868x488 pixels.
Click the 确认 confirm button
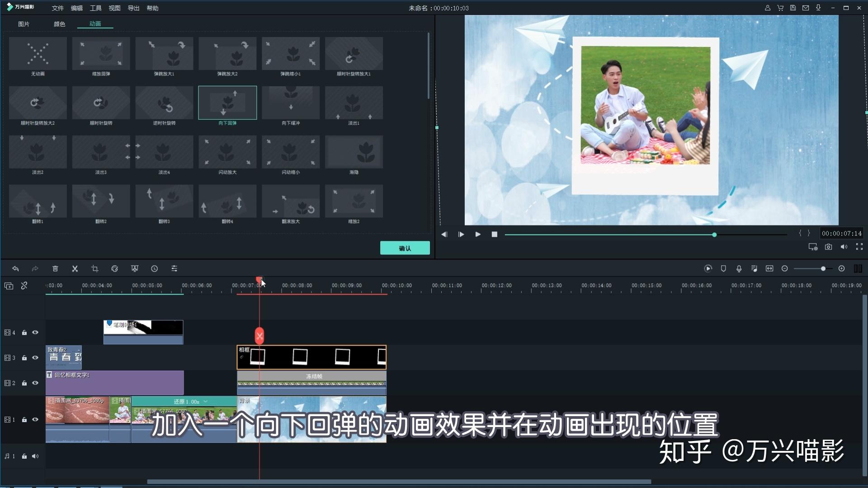405,248
